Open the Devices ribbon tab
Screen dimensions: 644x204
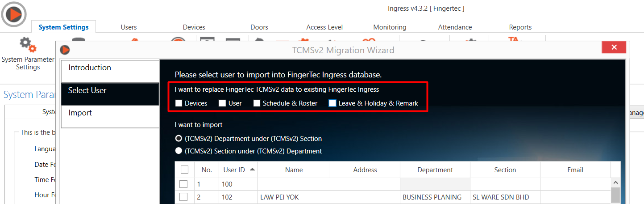(x=194, y=27)
